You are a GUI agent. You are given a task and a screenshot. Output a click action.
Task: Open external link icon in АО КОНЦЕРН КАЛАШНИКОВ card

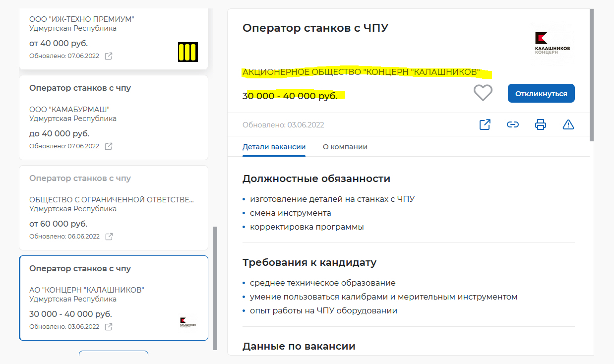[109, 327]
